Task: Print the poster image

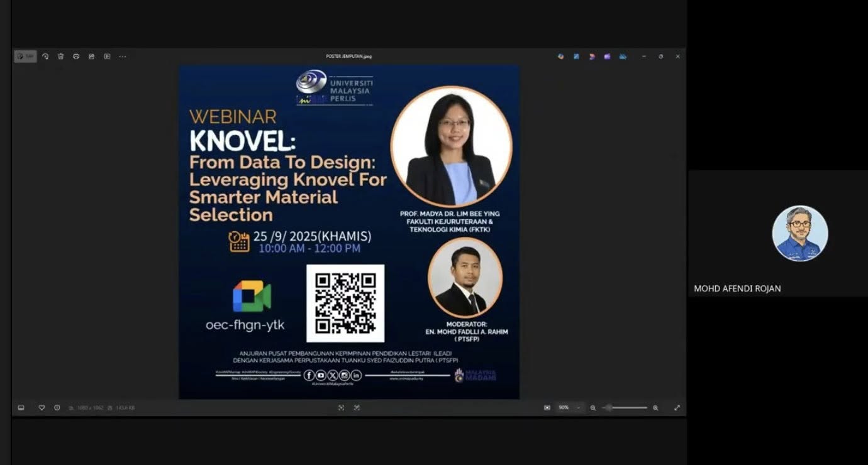Action: tap(76, 57)
